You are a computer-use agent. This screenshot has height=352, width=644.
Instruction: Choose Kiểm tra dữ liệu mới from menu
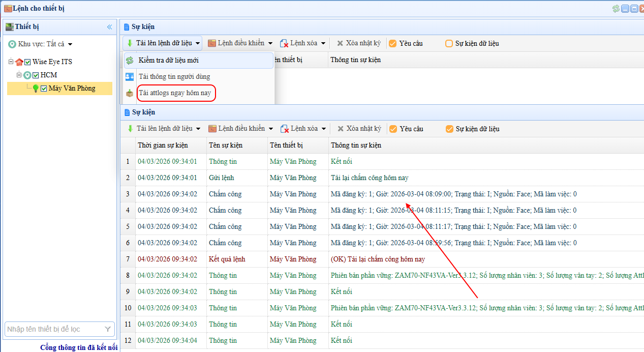[168, 61]
